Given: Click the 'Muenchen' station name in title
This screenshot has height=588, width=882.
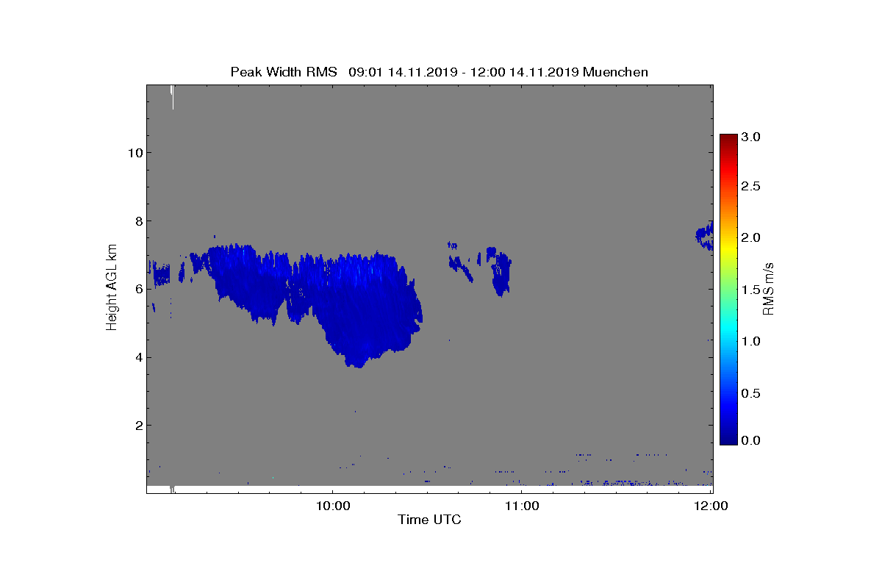Looking at the screenshot, I should coord(615,72).
